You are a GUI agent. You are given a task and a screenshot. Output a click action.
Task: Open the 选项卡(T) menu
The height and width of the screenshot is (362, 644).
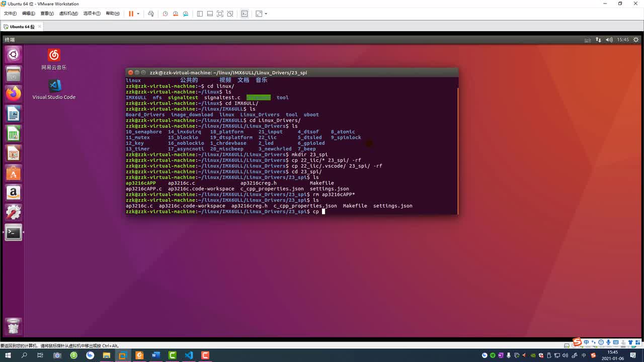click(92, 14)
